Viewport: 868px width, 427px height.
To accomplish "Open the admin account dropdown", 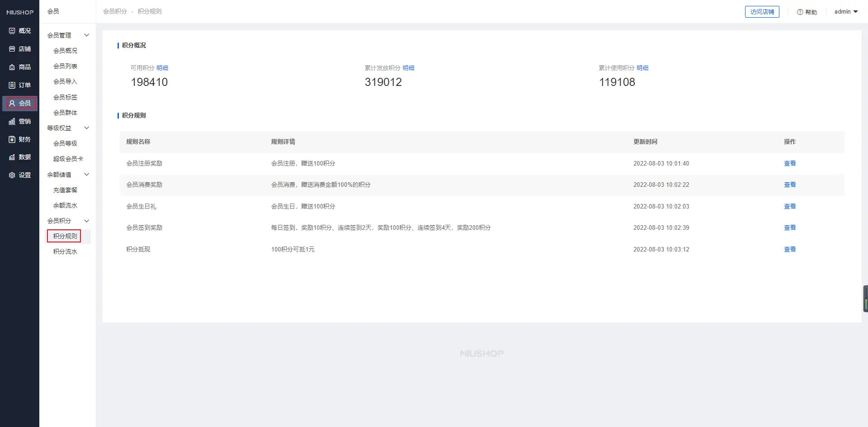I will point(846,12).
